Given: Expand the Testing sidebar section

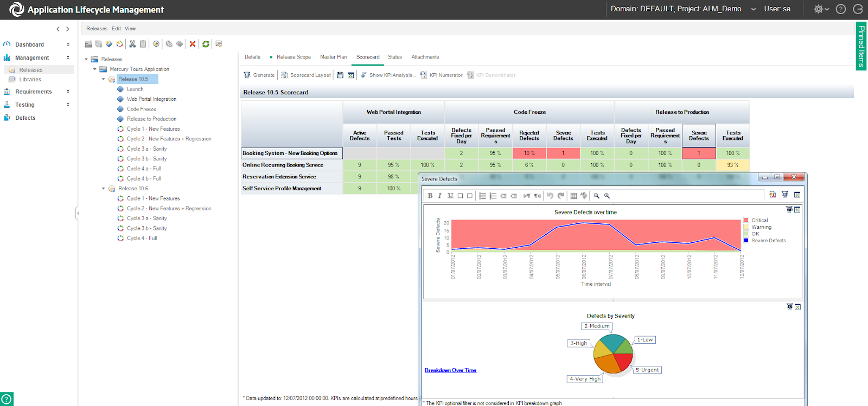Looking at the screenshot, I should pos(68,105).
